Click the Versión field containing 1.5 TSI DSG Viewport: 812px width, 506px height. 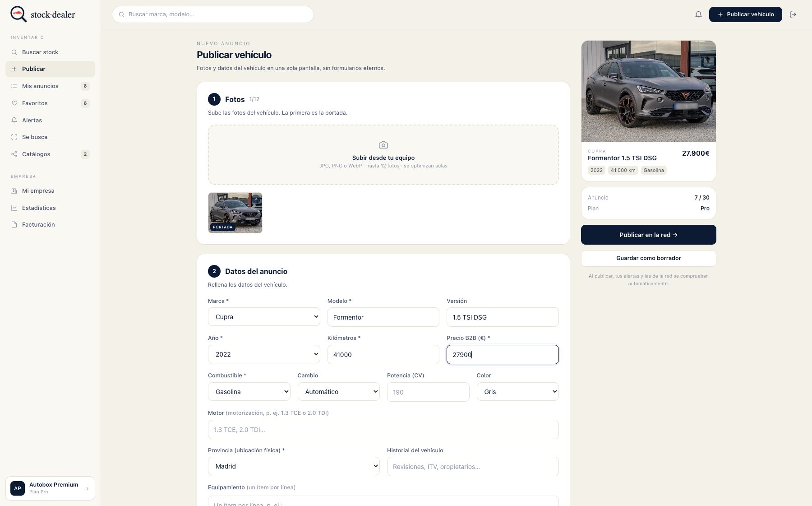[503, 317]
